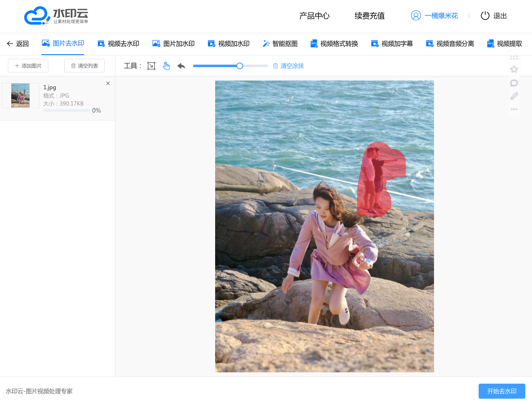This screenshot has width=532, height=402.
Task: Click the user avatar icon
Action: [x=416, y=15]
